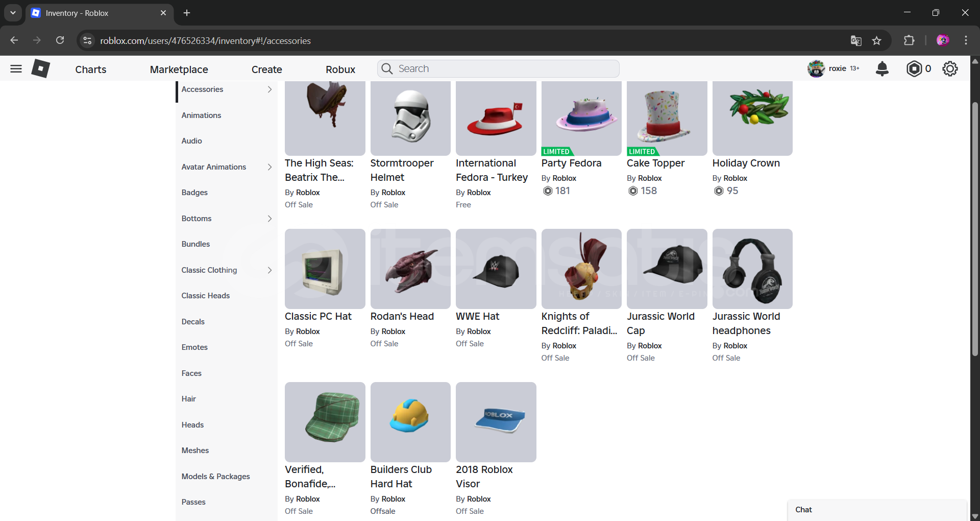Close the Inventory - Roblox tab
Screen dimensions: 980x521
tap(163, 13)
